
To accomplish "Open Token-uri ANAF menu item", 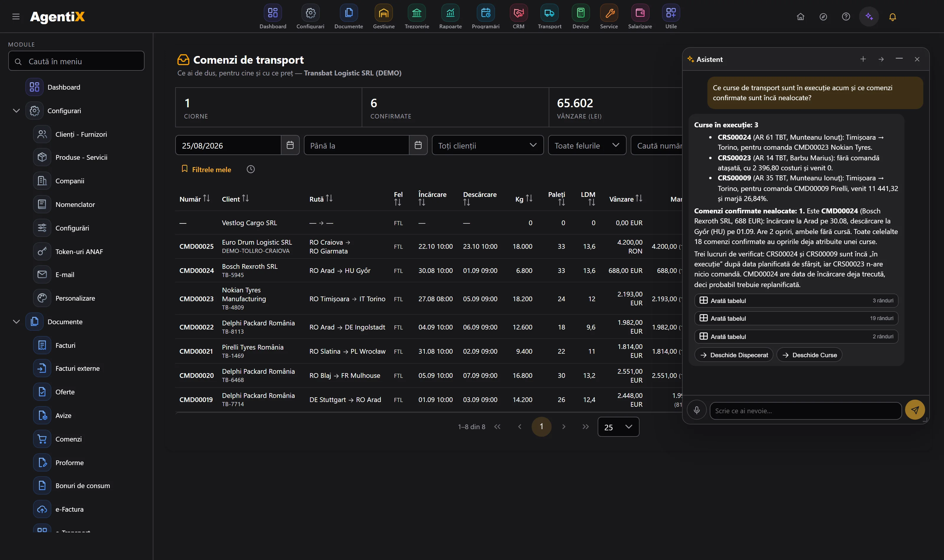I will (x=79, y=251).
